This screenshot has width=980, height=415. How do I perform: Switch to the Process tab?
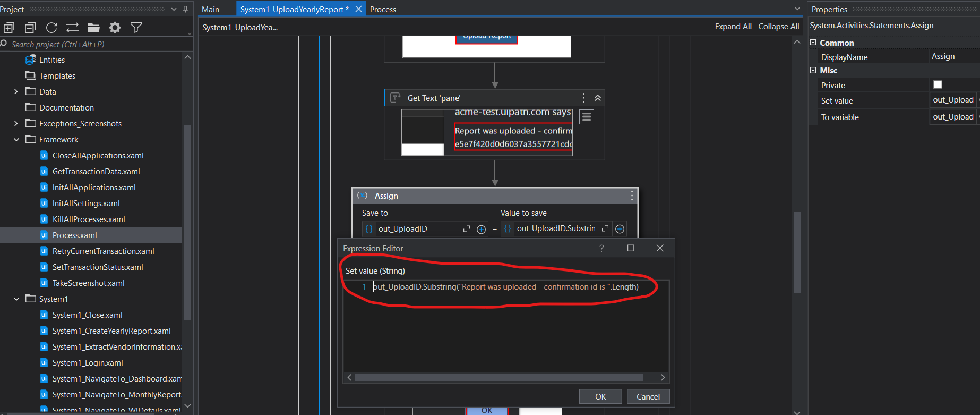383,9
